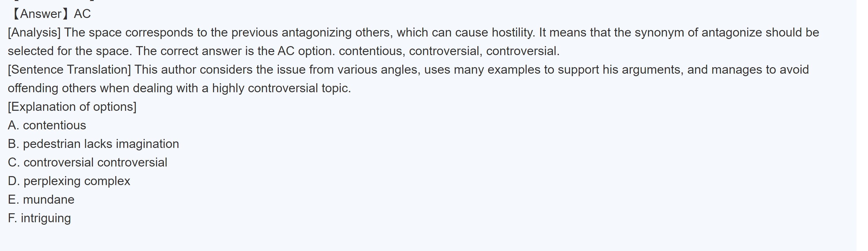Select option A. contentious
Image resolution: width=868 pixels, height=251 pixels.
[x=47, y=125]
